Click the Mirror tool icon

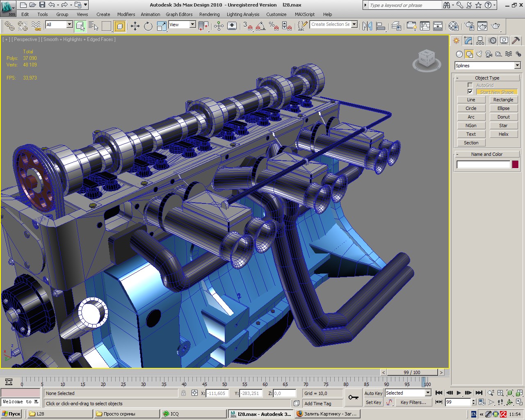[367, 26]
